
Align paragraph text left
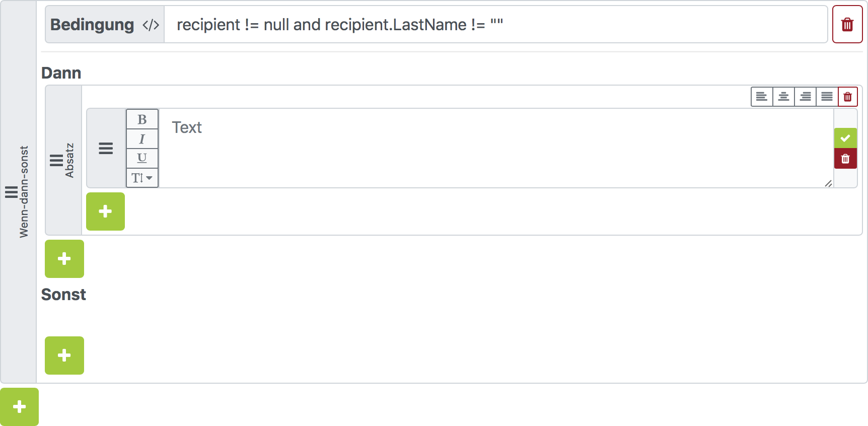point(762,97)
